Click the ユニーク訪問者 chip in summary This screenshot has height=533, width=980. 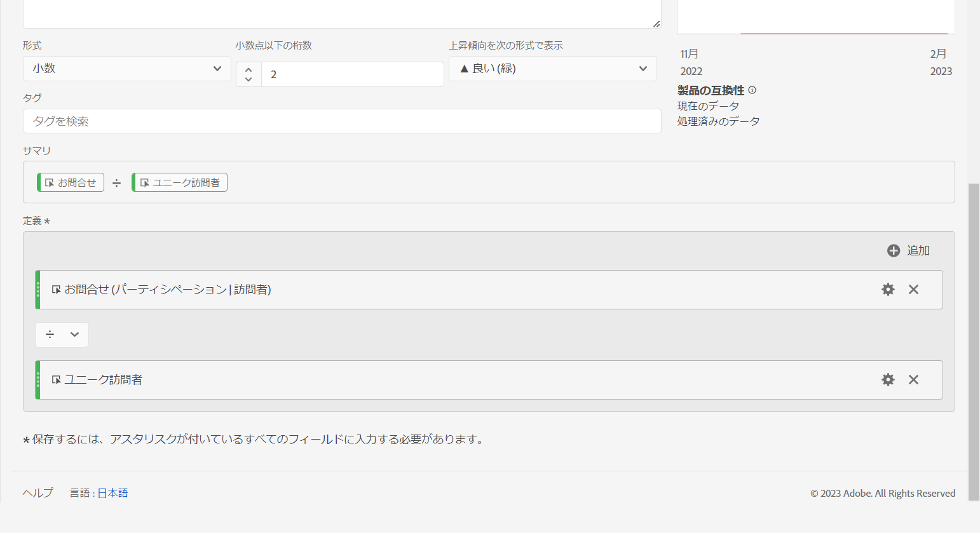(179, 183)
